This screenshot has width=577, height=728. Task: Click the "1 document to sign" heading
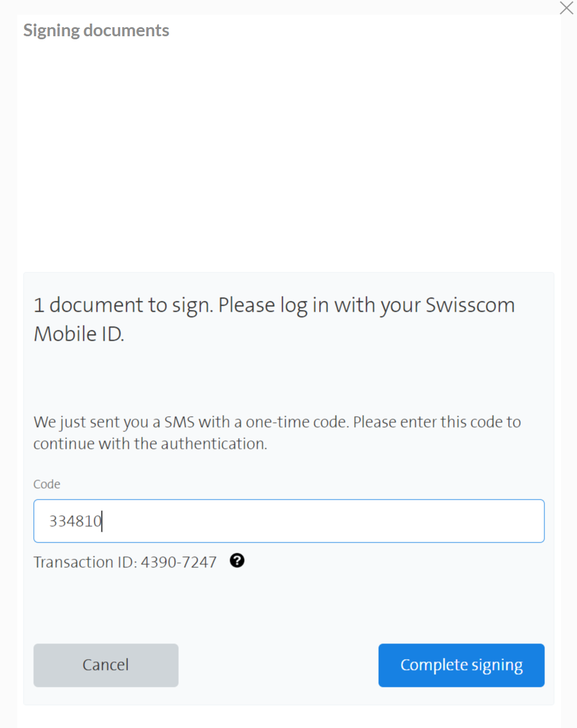point(121,305)
